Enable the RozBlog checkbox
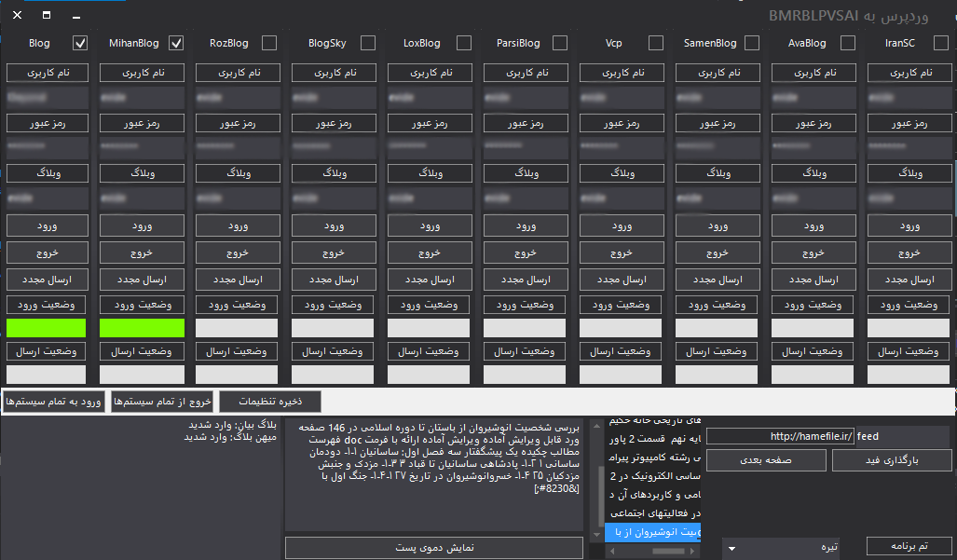The image size is (957, 560). click(269, 43)
